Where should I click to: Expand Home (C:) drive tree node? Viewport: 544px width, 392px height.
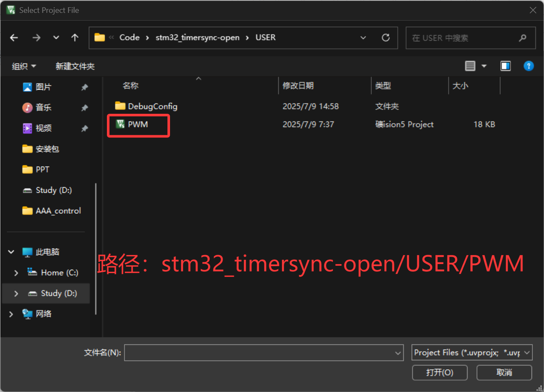coord(16,273)
